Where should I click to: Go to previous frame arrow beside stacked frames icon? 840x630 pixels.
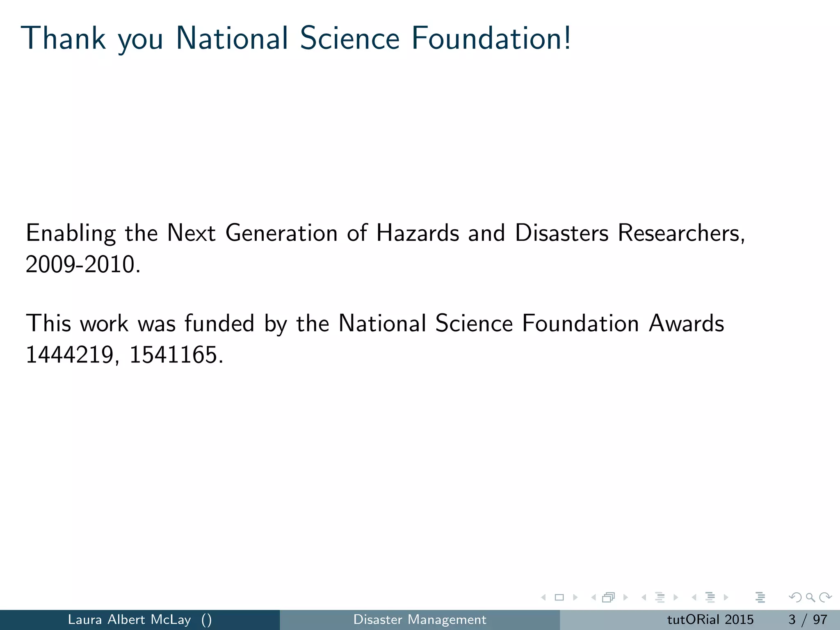point(593,598)
